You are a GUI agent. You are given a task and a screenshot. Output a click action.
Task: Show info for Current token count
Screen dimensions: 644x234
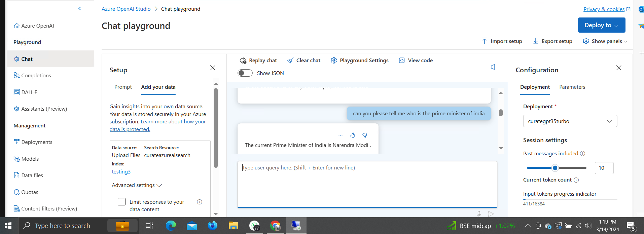click(x=576, y=180)
